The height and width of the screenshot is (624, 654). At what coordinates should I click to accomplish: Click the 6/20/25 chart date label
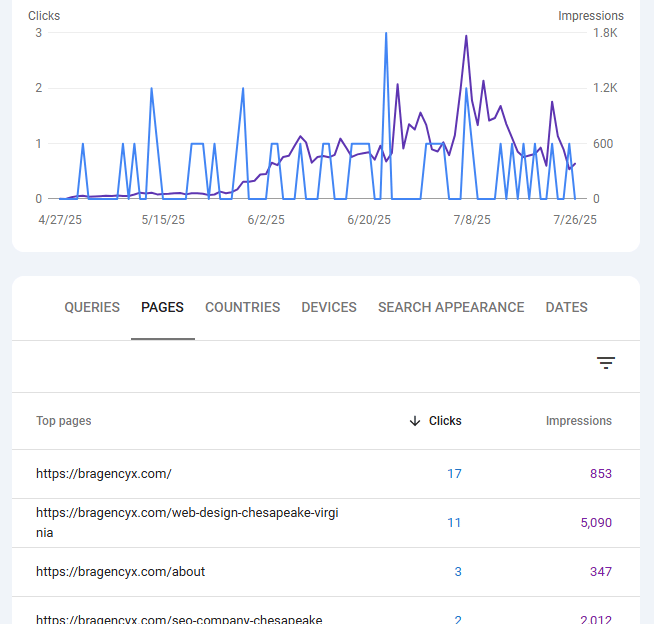[369, 220]
